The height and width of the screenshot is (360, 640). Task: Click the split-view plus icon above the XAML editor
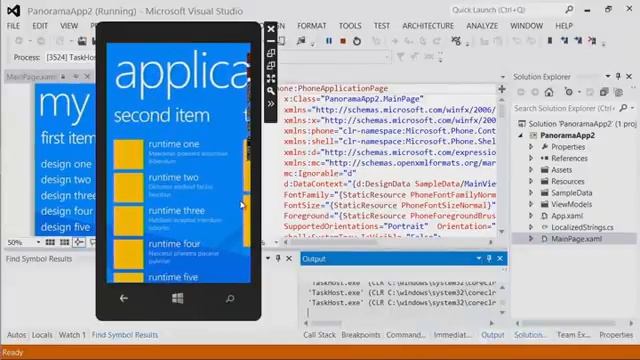tap(502, 89)
